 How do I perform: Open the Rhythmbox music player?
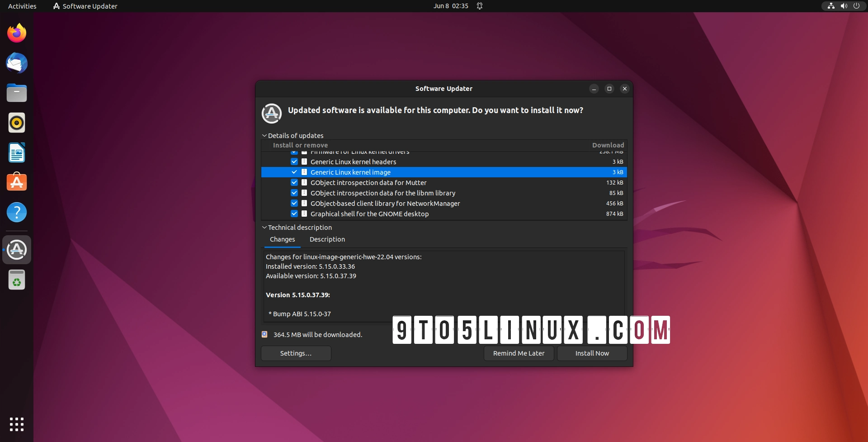(x=16, y=122)
